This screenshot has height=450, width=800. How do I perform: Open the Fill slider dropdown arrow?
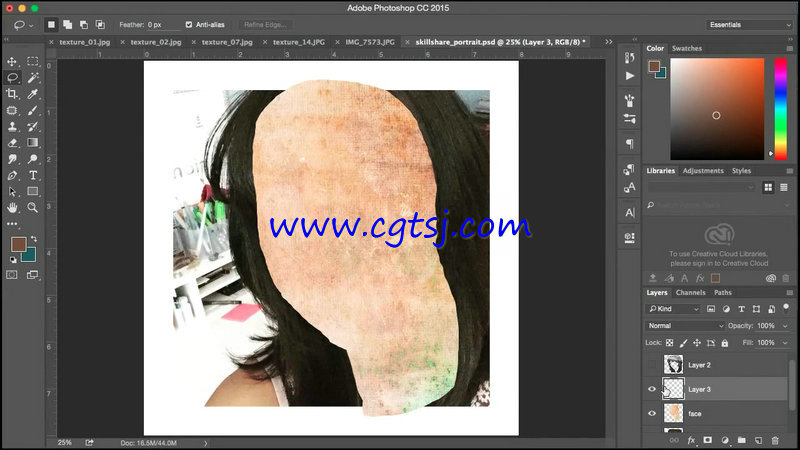[x=785, y=343]
